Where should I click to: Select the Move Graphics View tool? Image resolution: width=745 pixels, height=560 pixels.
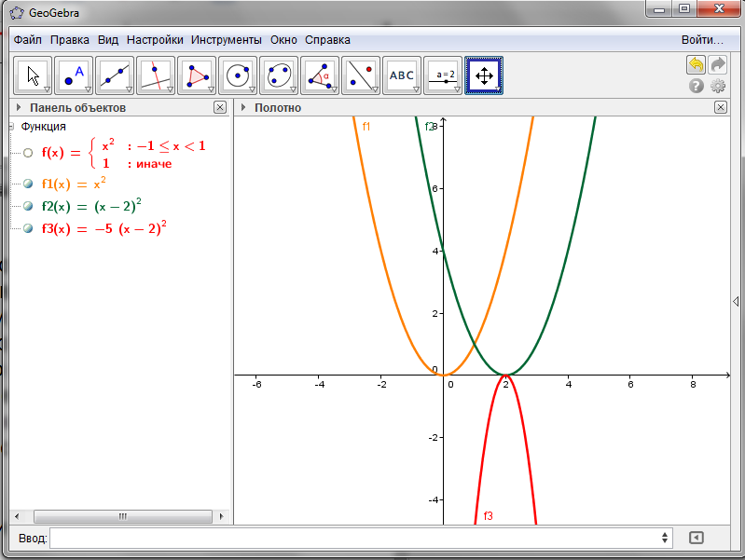tap(484, 75)
